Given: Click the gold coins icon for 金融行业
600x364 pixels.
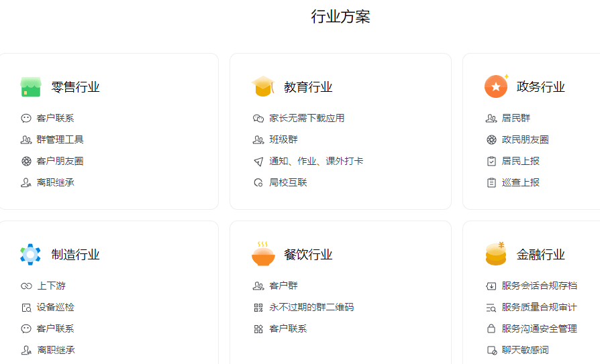Looking at the screenshot, I should 496,254.
